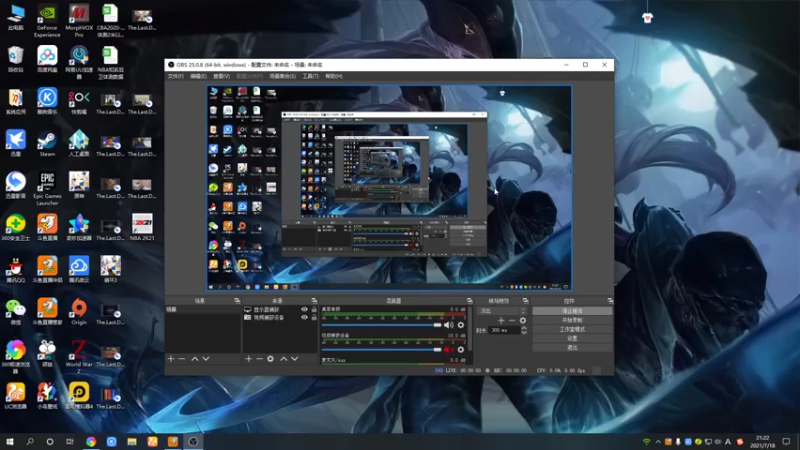Toggle lock on display capture source
Viewport: 800px width, 450px height.
pyautogui.click(x=314, y=309)
